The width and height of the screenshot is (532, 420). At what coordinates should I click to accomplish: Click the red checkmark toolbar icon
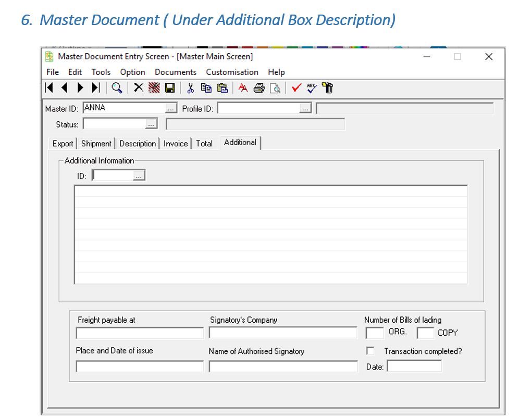(296, 88)
